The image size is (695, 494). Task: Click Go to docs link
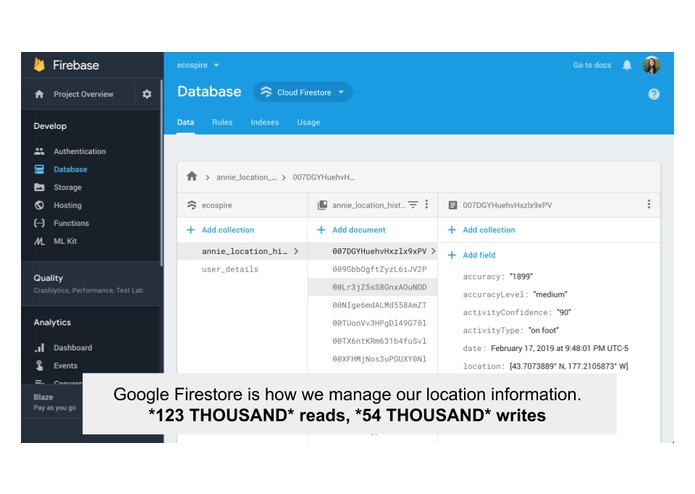click(x=592, y=65)
